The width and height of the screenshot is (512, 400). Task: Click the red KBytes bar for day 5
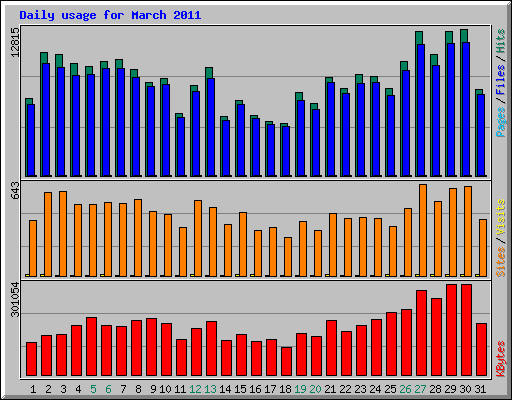click(91, 347)
